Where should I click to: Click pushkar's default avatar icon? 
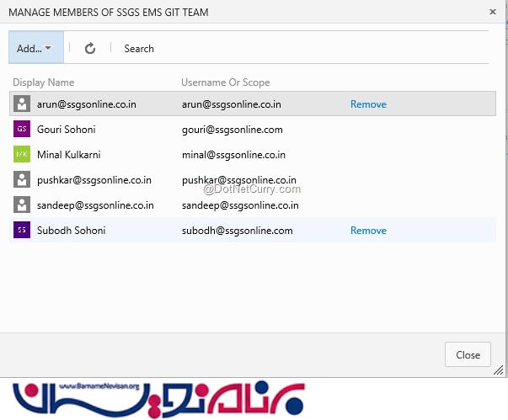coord(22,179)
